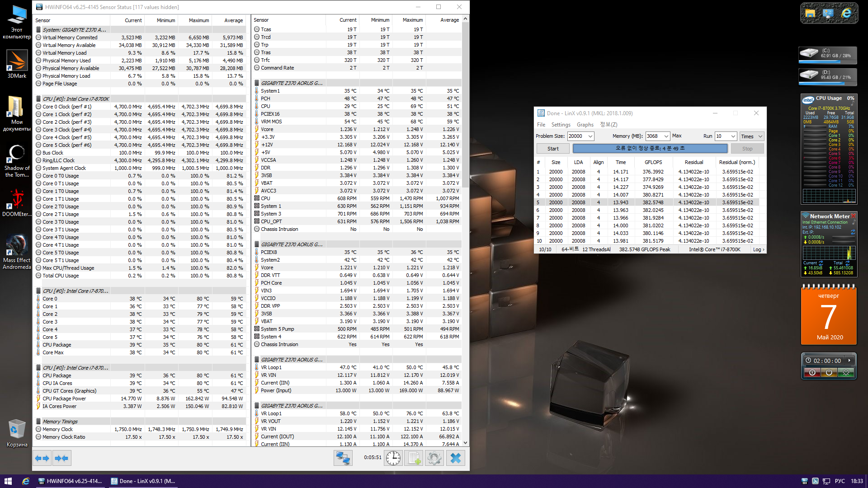
Task: Open the HWiNFO network remote monitor icon
Action: click(x=343, y=458)
